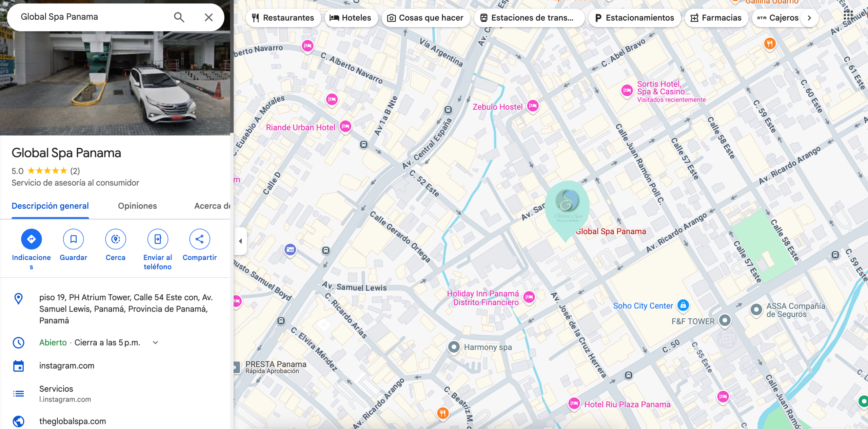868x429 pixels.
Task: Select the Restaurantes filter chip
Action: [283, 18]
